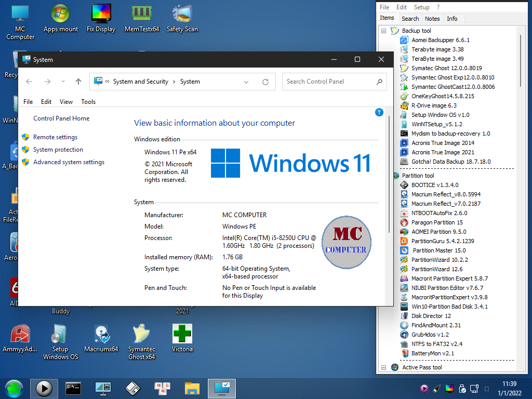Open the recent locations dropdown arrow
The image size is (532, 399).
coord(63,82)
